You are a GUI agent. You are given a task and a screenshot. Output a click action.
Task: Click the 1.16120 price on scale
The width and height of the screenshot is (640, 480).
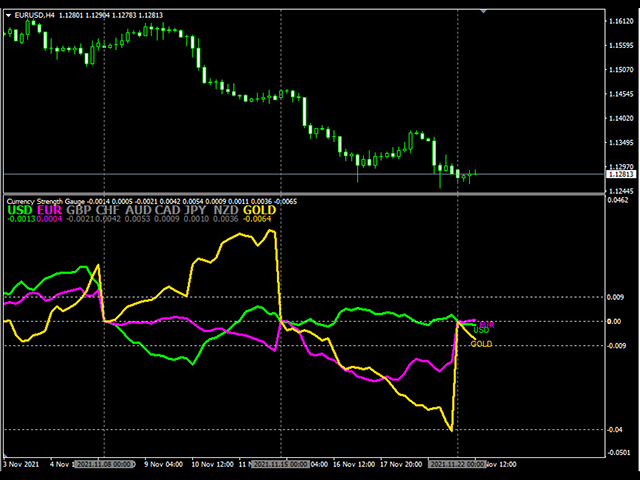pos(620,20)
